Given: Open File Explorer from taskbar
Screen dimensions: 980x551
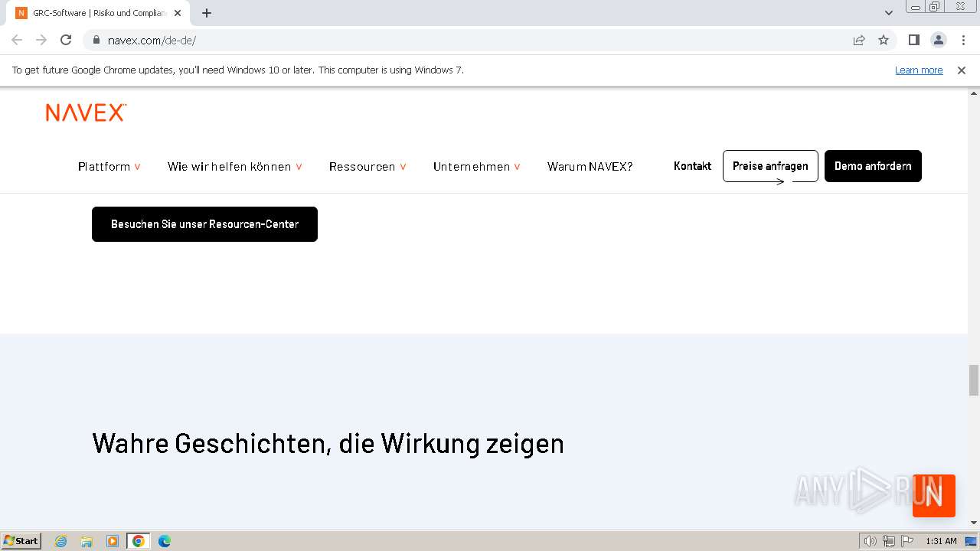Looking at the screenshot, I should tap(87, 541).
